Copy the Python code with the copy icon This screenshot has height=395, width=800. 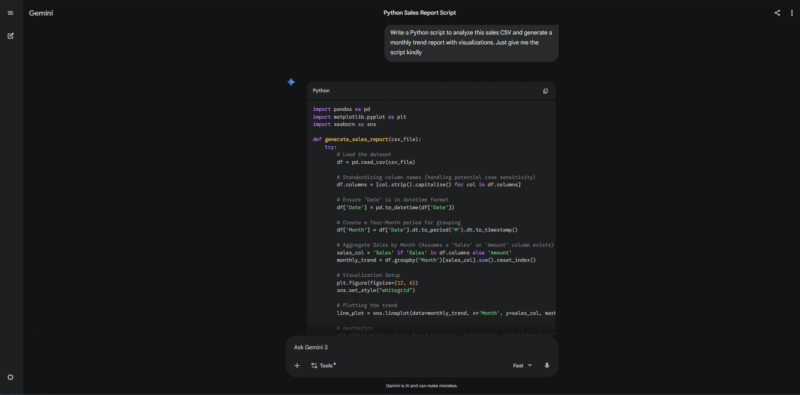pos(545,91)
